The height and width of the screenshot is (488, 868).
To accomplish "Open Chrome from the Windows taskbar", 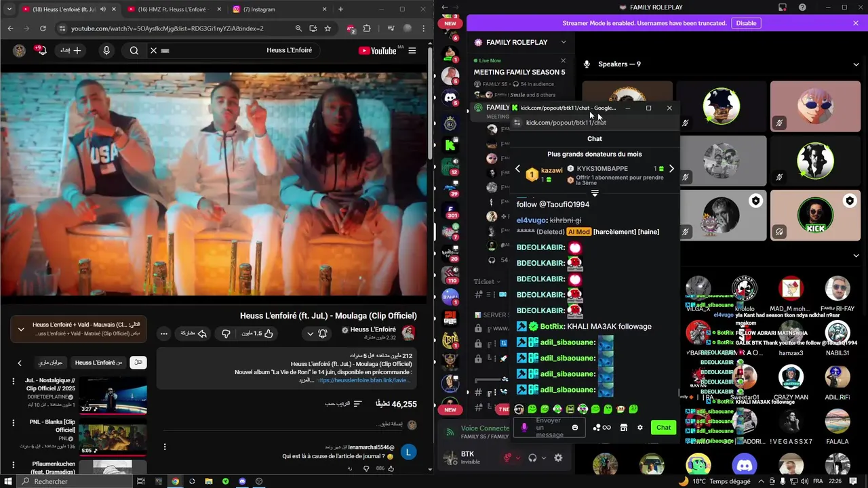I will 175,481.
